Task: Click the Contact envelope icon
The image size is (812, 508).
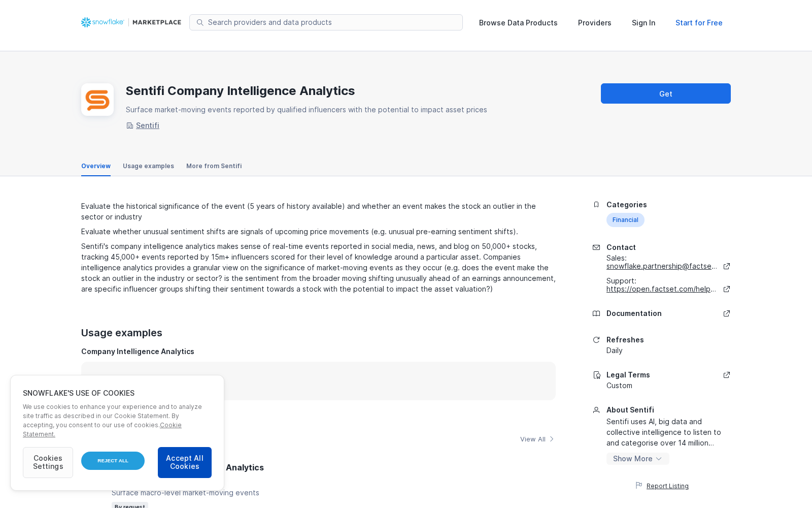Action: (596, 247)
